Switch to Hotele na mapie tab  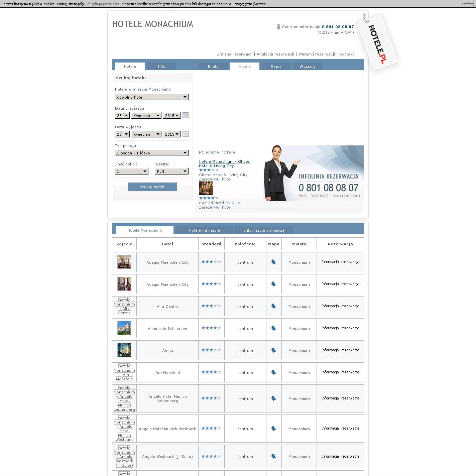204,230
